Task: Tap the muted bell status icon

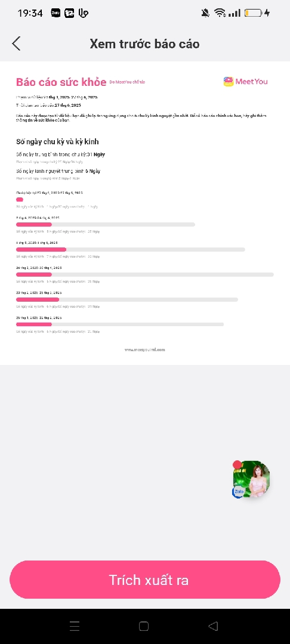Action: (x=205, y=13)
